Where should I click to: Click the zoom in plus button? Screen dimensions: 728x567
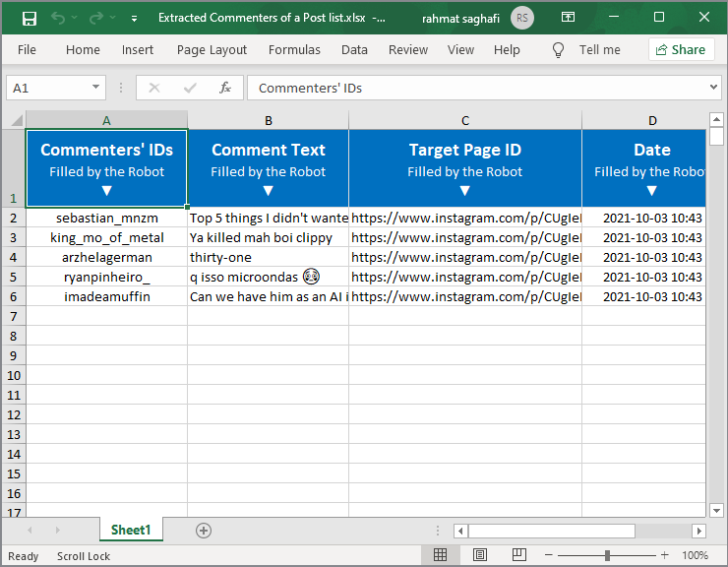(x=664, y=555)
